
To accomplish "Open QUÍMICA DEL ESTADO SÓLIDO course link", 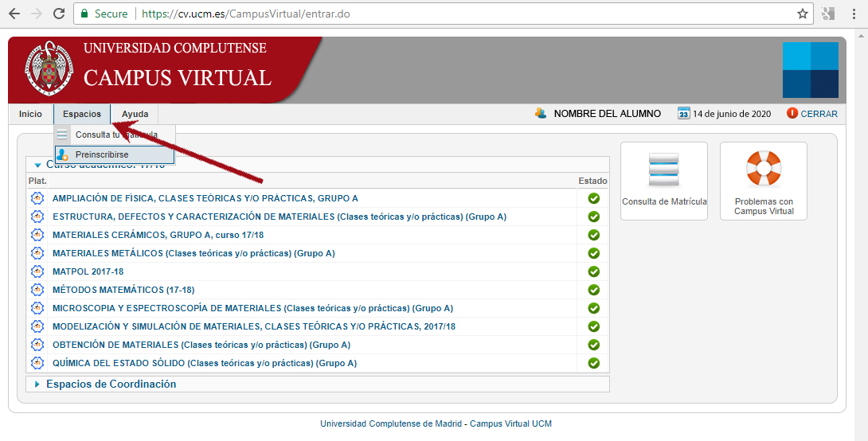I will (x=205, y=363).
